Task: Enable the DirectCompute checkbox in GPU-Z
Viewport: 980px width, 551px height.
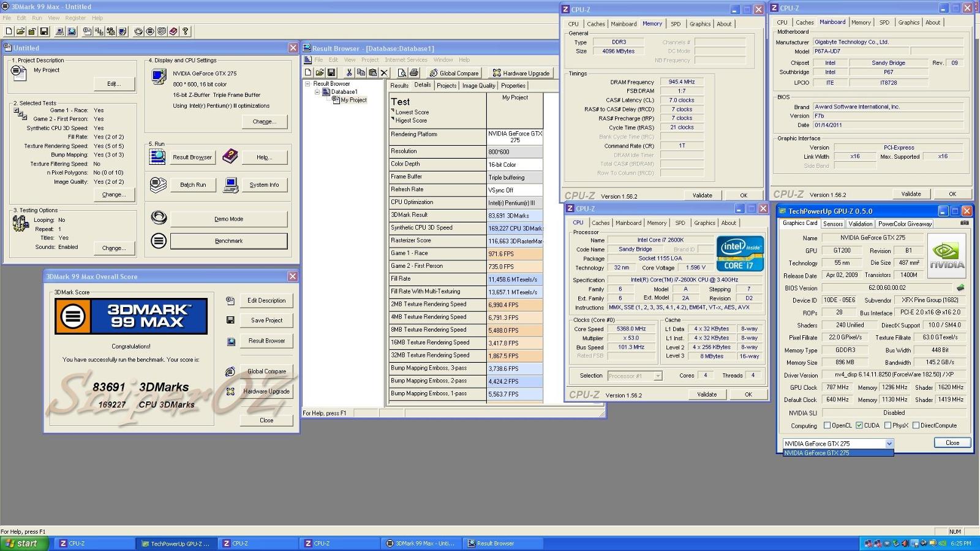Action: [x=916, y=425]
